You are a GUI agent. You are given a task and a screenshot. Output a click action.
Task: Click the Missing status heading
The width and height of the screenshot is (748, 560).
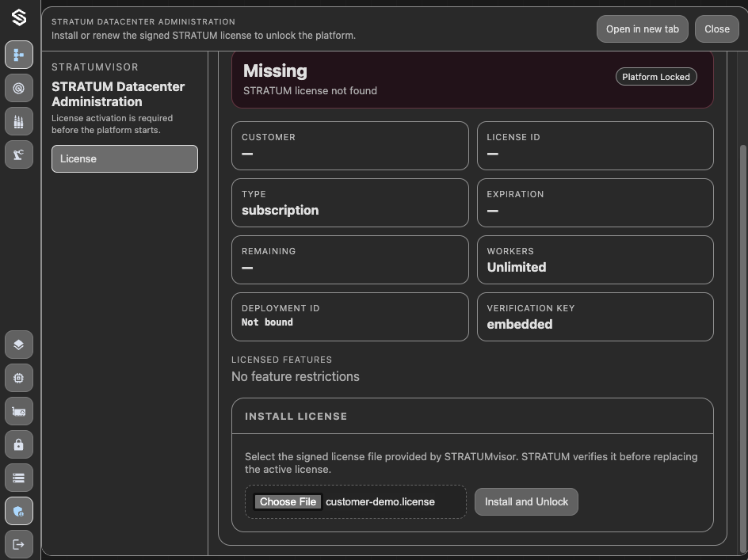point(275,71)
